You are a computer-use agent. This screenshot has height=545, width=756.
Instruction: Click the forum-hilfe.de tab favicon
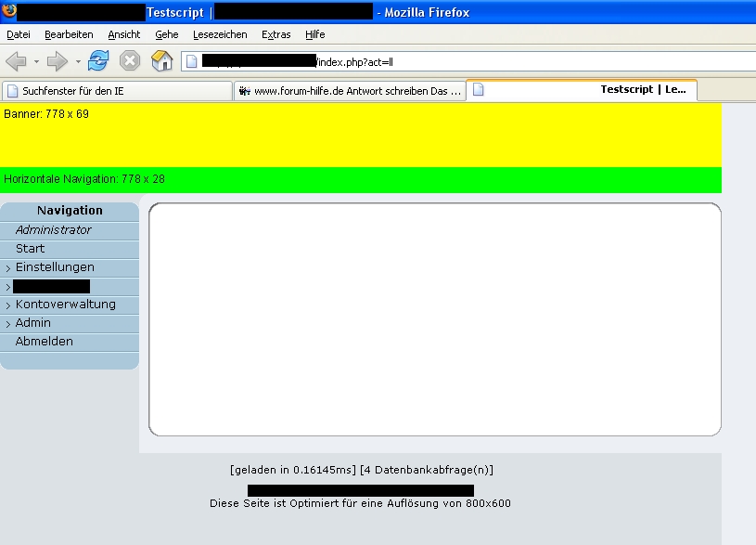tap(244, 91)
